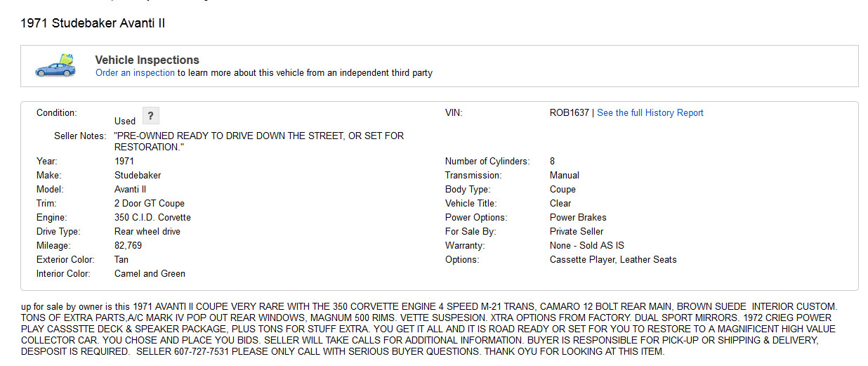The width and height of the screenshot is (868, 366).
Task: Click the engine value 350 C.I.D. Corvette
Action: 152,217
